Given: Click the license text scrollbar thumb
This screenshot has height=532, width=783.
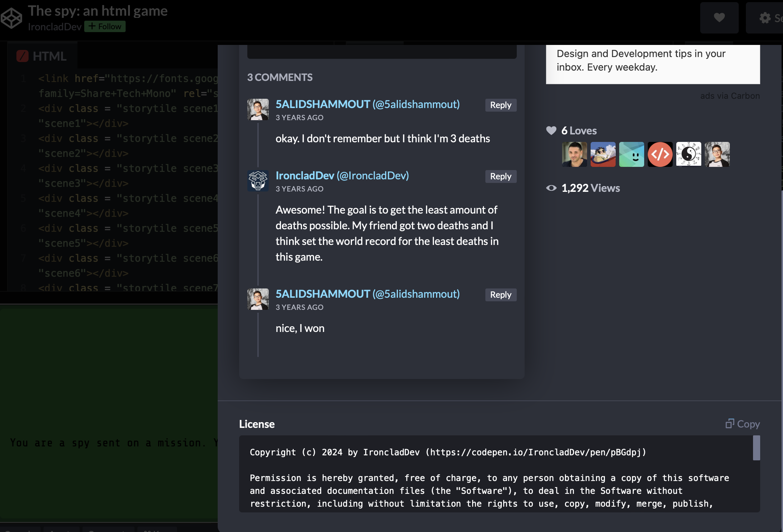Looking at the screenshot, I should pyautogui.click(x=756, y=448).
